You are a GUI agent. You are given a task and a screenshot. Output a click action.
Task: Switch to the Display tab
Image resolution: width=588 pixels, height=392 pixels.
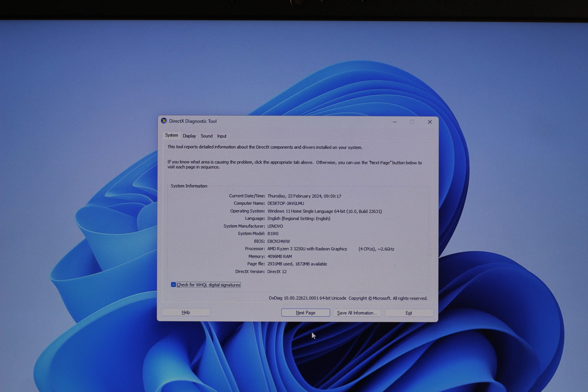189,136
